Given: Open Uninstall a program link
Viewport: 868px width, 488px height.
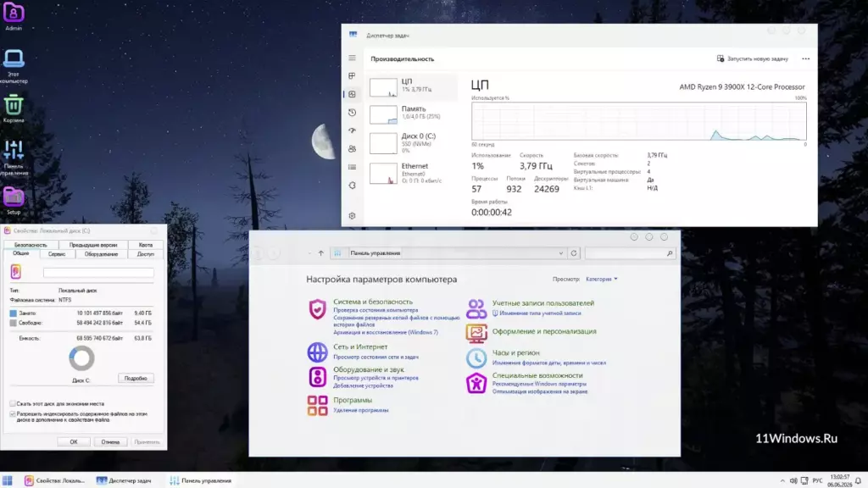Looking at the screenshot, I should click(x=361, y=410).
